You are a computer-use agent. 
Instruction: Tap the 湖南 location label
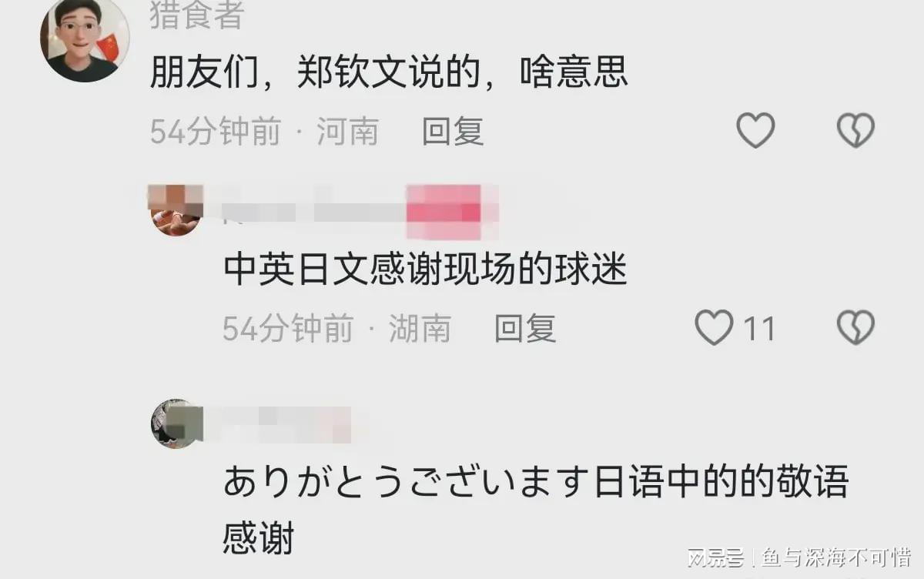tap(420, 329)
